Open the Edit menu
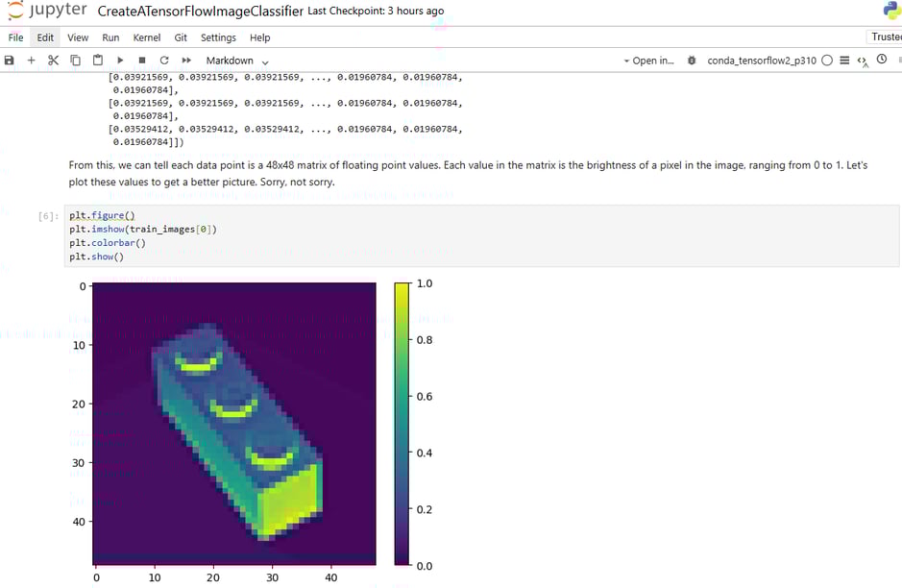Screen dimensions: 902x588 tap(45, 37)
